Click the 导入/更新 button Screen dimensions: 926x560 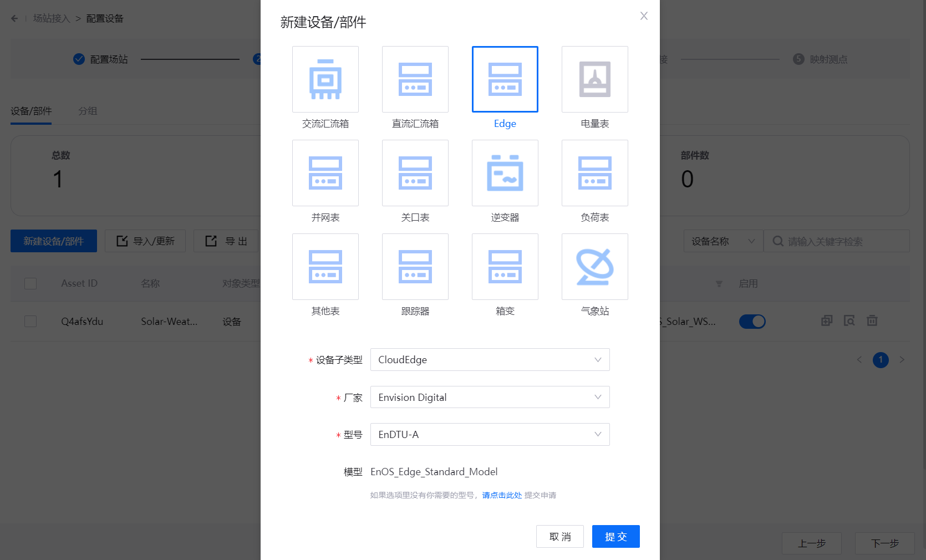pyautogui.click(x=145, y=241)
